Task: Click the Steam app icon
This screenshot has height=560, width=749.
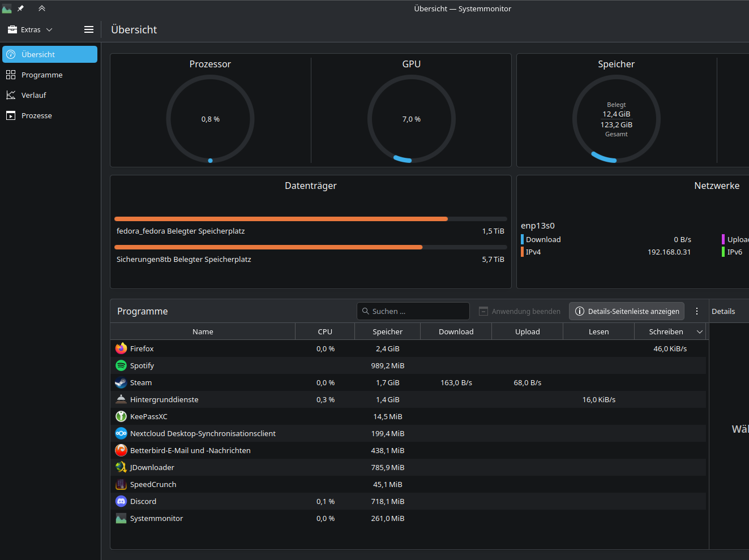Action: [x=121, y=382]
